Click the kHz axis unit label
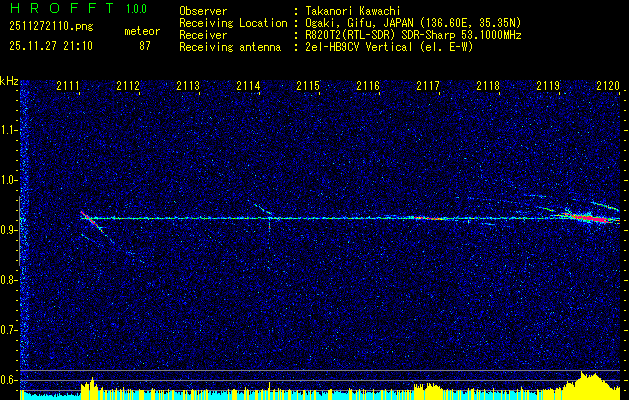629x400 pixels. 9,81
